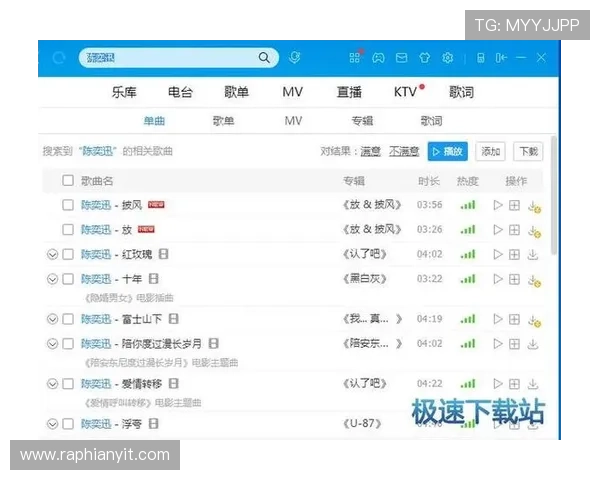This screenshot has width=600, height=480.
Task: Play the song 爱情转移
Action: click(x=498, y=384)
